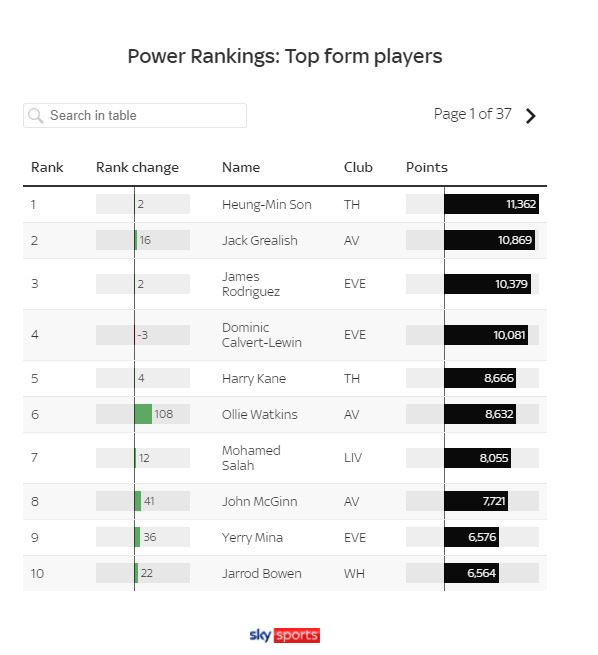Select Jarrod Bowen's 6,564 points bar
The height and width of the screenshot is (655, 598).
(x=472, y=573)
